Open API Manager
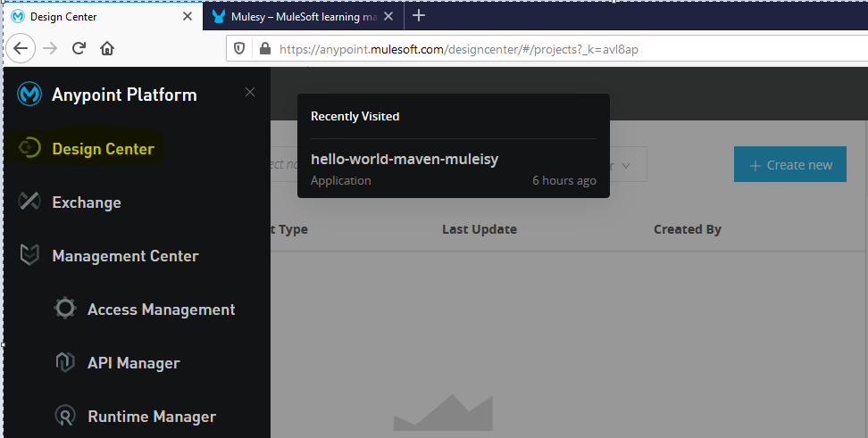Image resolution: width=868 pixels, height=438 pixels. 133,363
